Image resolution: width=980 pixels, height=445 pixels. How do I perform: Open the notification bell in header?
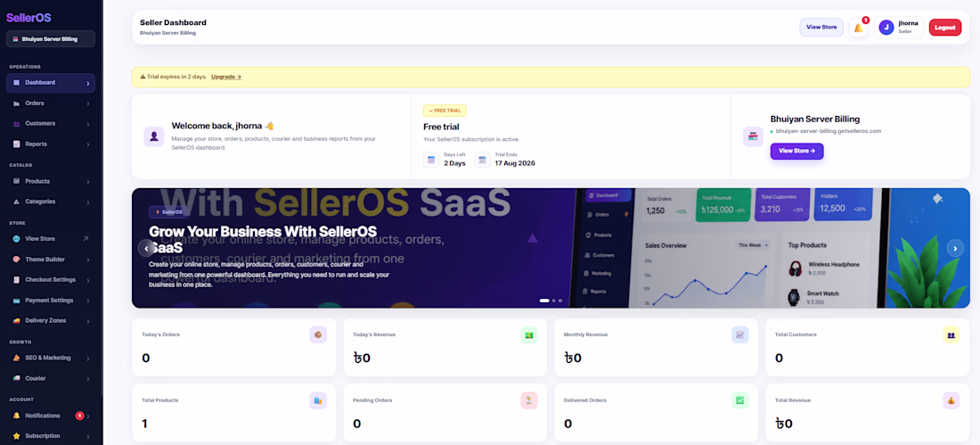(x=858, y=28)
